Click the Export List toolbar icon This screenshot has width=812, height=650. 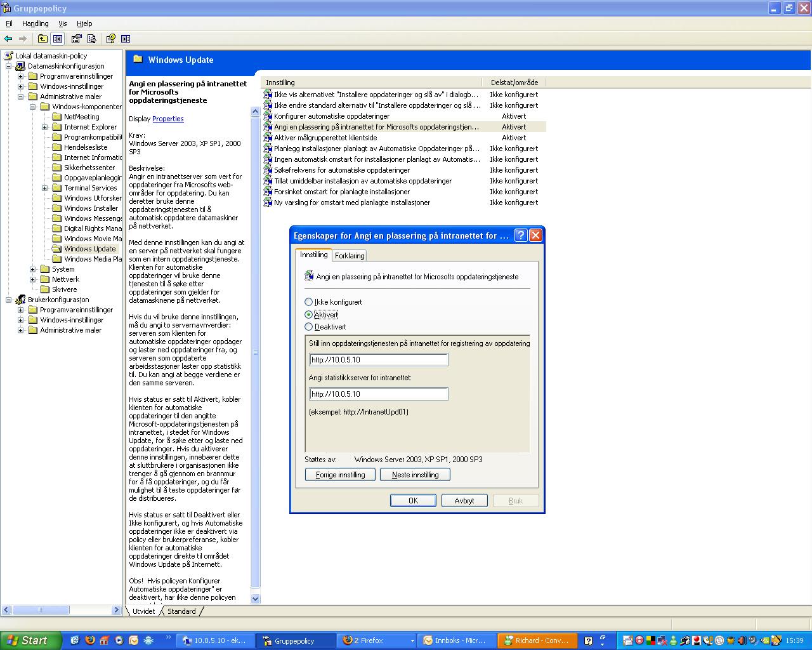pyautogui.click(x=91, y=39)
